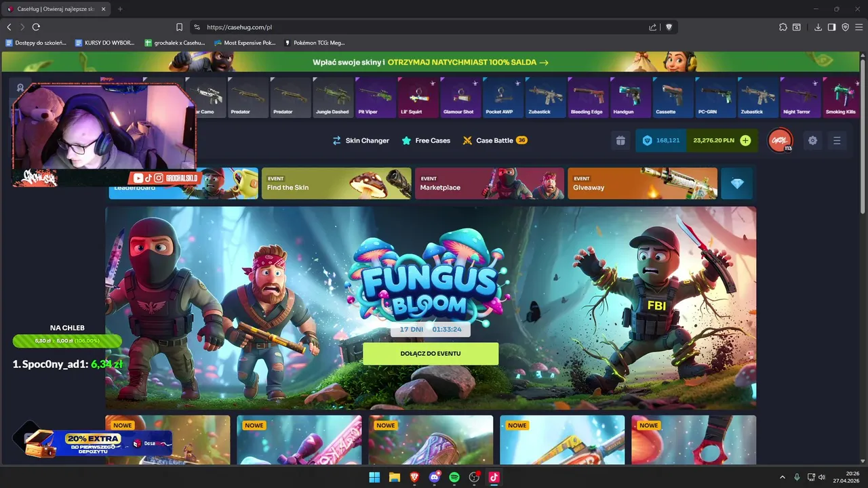Image resolution: width=868 pixels, height=488 pixels.
Task: Select the Bleeding Edge skin drop
Action: [x=588, y=97]
